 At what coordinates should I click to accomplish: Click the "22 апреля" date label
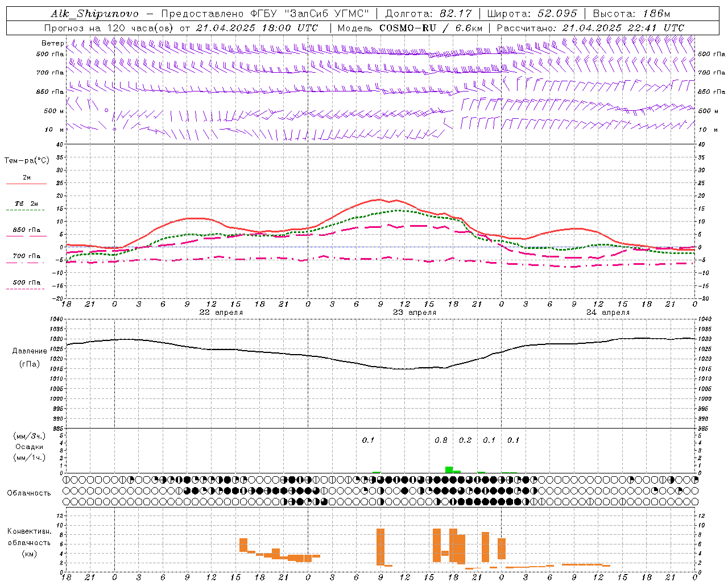(x=221, y=313)
